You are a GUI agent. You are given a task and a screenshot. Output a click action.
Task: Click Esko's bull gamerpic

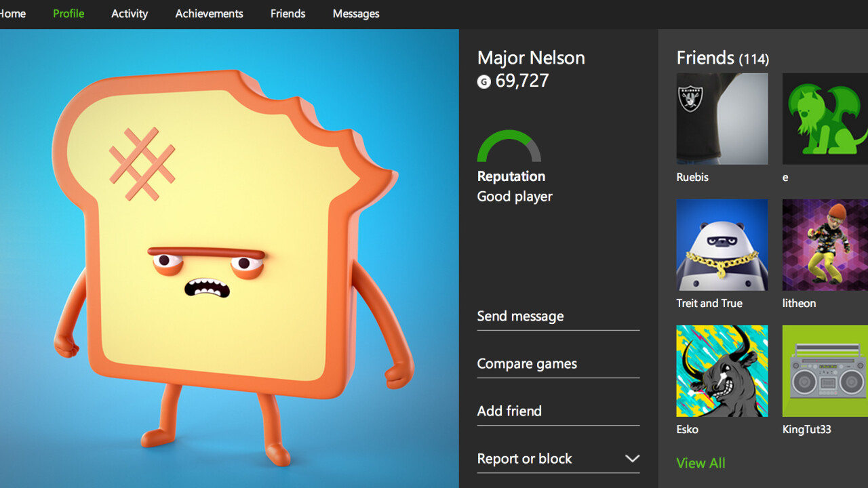[x=722, y=371]
